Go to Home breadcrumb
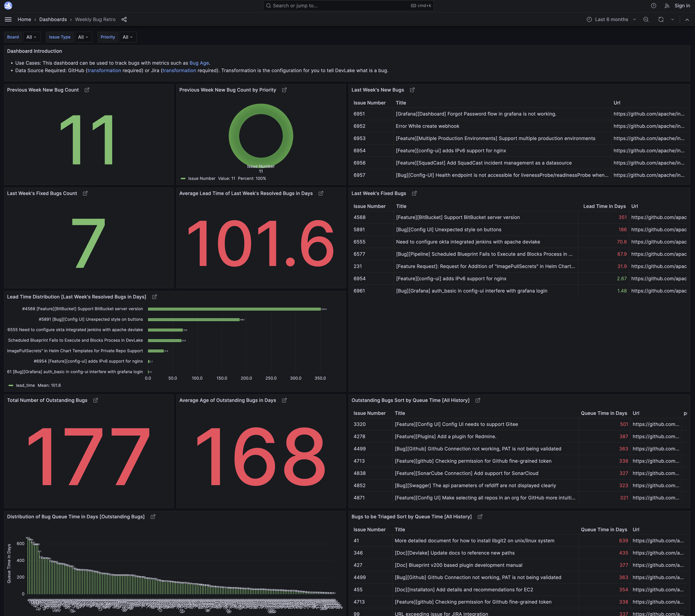 (24, 19)
